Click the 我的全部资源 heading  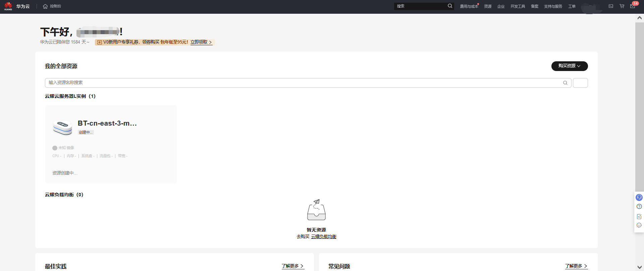(61, 66)
